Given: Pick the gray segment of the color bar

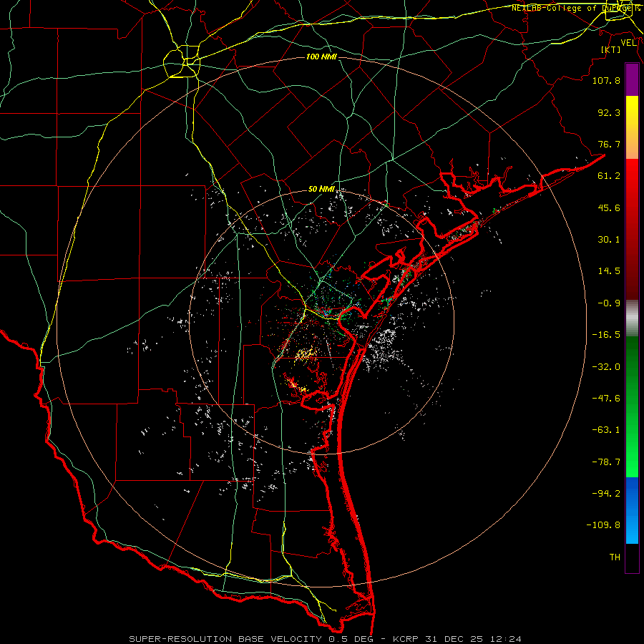Looking at the screenshot, I should (x=632, y=318).
